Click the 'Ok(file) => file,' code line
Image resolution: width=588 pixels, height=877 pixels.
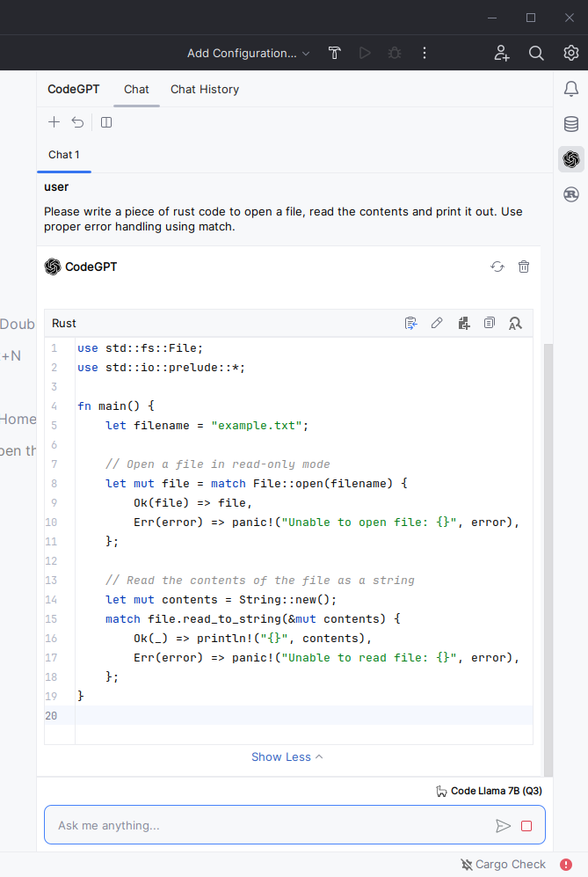point(192,503)
